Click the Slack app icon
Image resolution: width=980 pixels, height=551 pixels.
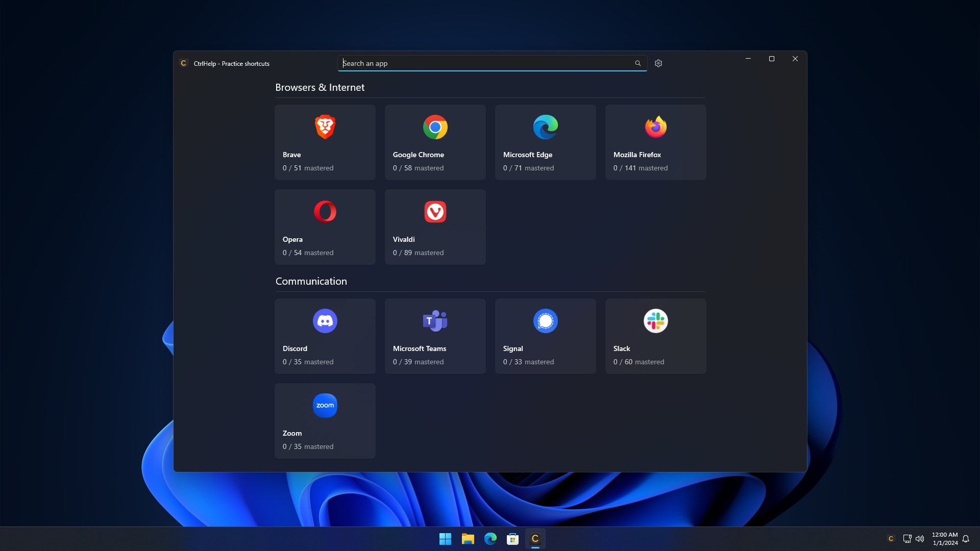pyautogui.click(x=655, y=321)
